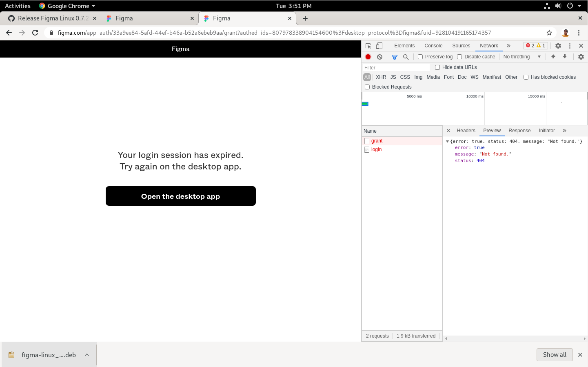This screenshot has width=588, height=367.
Task: Toggle the device toolbar icon
Action: pyautogui.click(x=379, y=46)
